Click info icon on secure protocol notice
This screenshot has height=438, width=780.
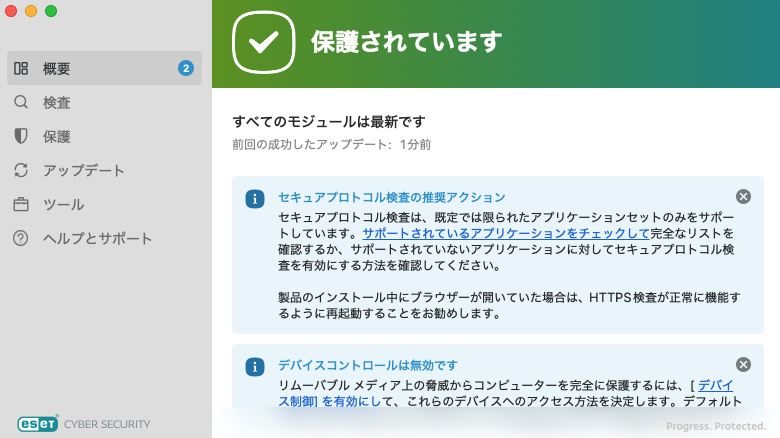coord(255,198)
